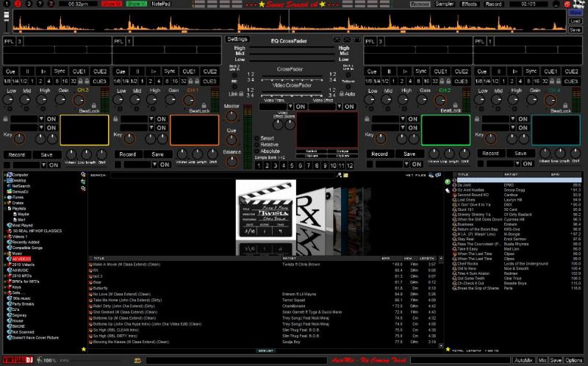The height and width of the screenshot is (366, 588).
Task: Select the clapperboard cover art thumbnail
Action: 266,210
